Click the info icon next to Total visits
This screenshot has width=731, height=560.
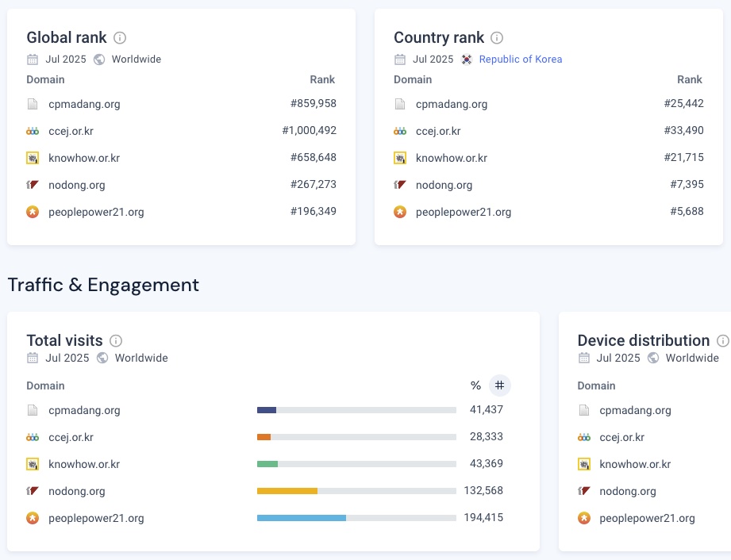[x=116, y=340]
